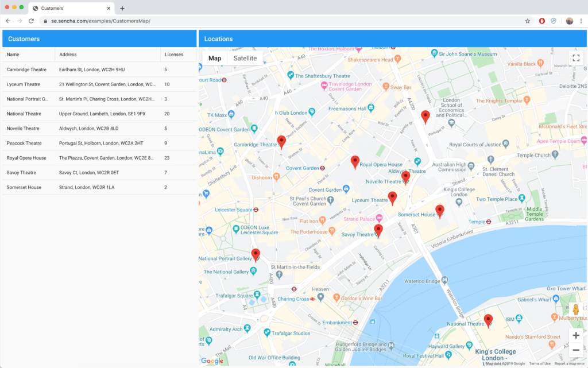Click the ad blocker extension icon

tap(542, 20)
